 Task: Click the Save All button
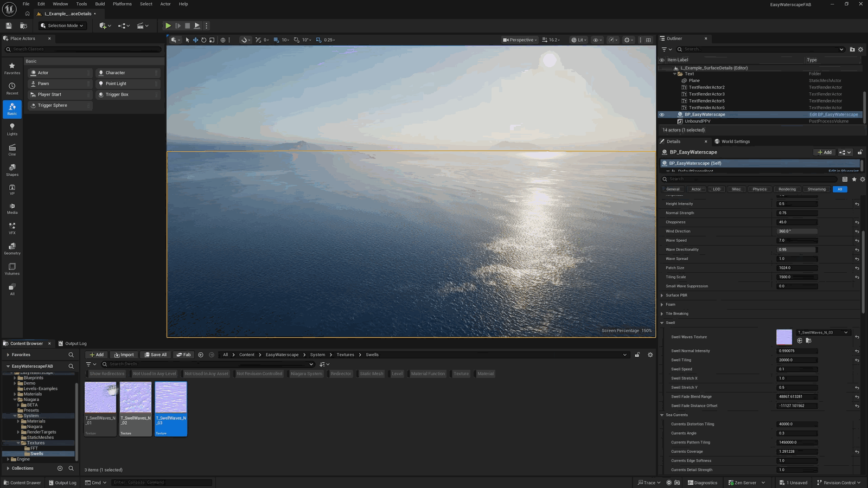[156, 355]
